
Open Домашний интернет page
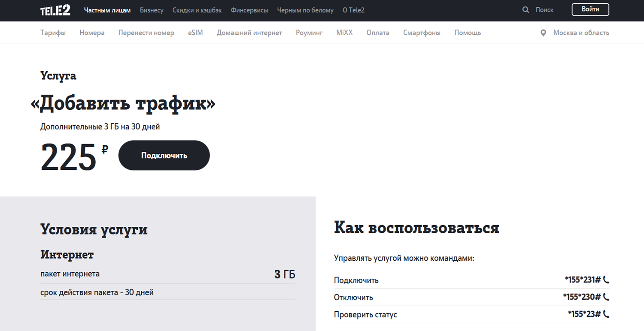[249, 33]
